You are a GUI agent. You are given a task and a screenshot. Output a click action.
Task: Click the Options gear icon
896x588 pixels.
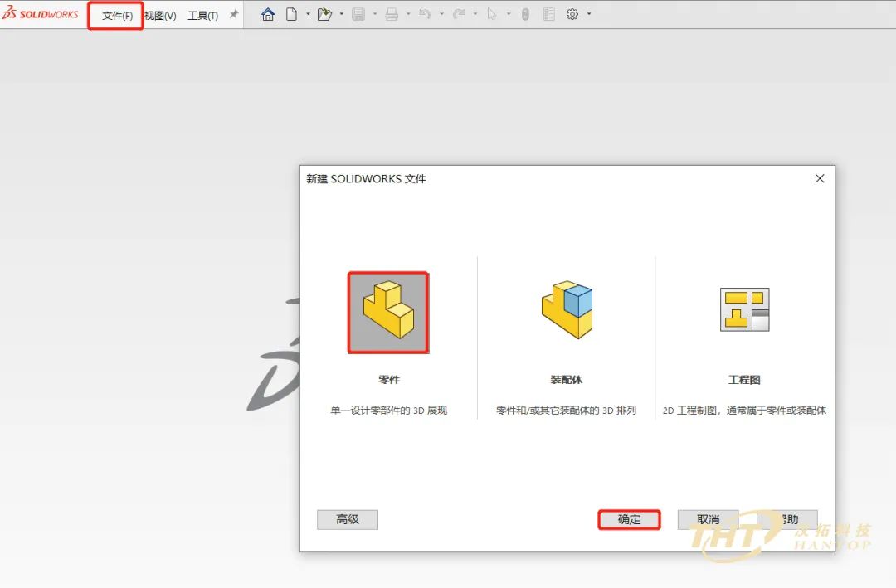click(572, 14)
